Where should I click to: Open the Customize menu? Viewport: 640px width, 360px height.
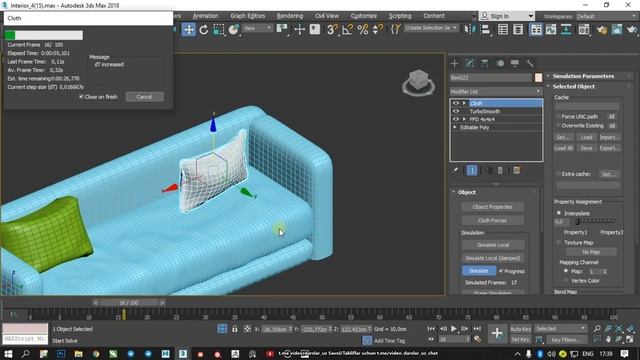coord(364,16)
